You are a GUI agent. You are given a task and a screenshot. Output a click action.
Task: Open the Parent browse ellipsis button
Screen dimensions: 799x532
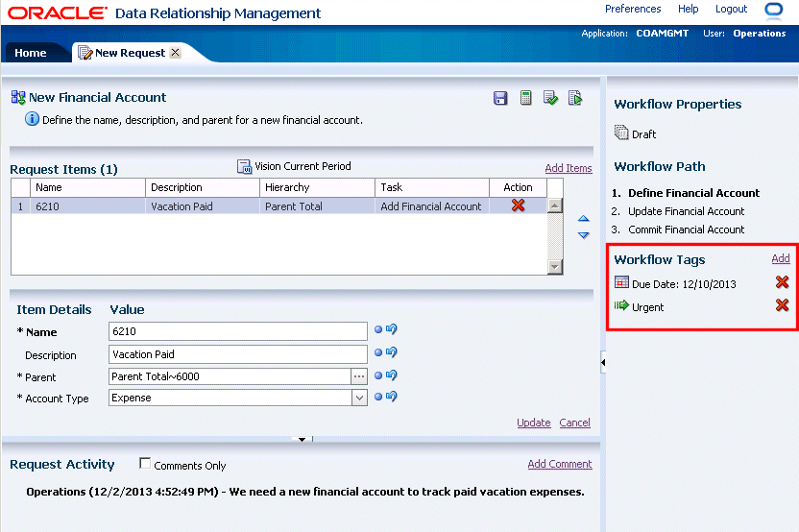point(359,376)
